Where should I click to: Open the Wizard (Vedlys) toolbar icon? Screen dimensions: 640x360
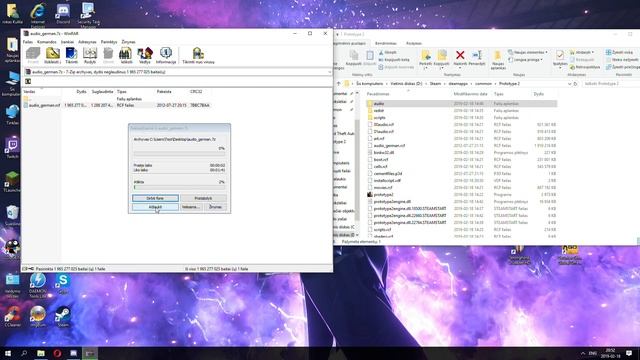[x=144, y=55]
